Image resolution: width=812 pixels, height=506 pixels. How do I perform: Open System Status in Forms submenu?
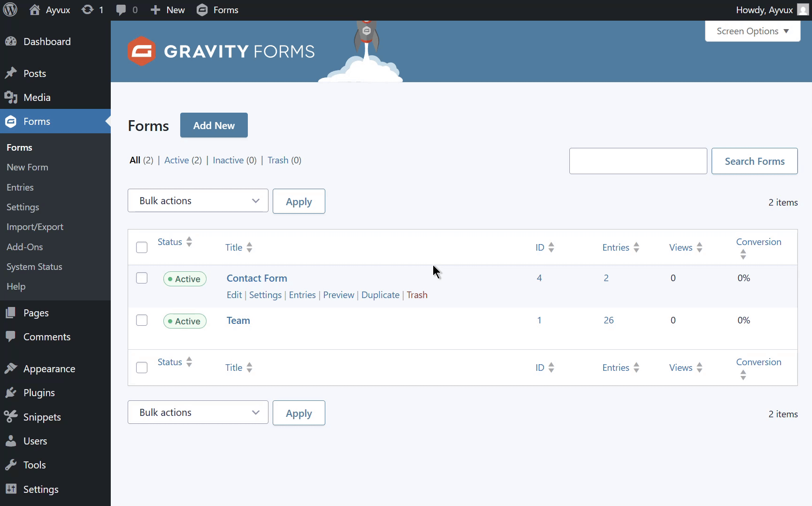(34, 267)
